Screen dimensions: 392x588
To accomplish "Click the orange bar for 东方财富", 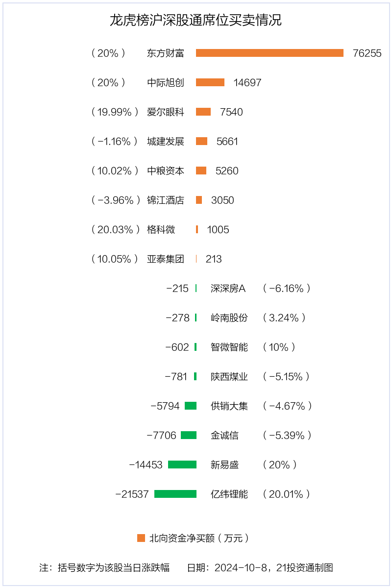I will [x=269, y=53].
